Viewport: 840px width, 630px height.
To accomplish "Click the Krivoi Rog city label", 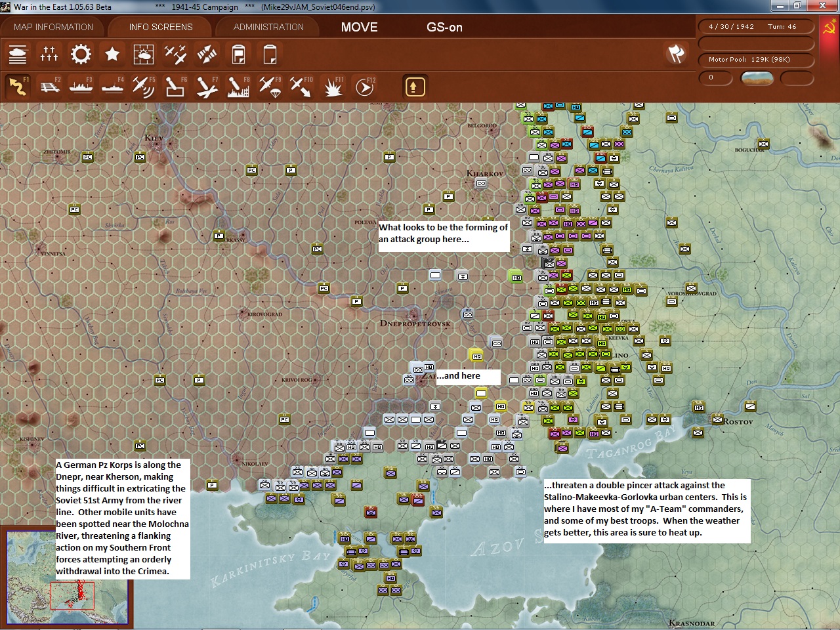I will [x=297, y=380].
